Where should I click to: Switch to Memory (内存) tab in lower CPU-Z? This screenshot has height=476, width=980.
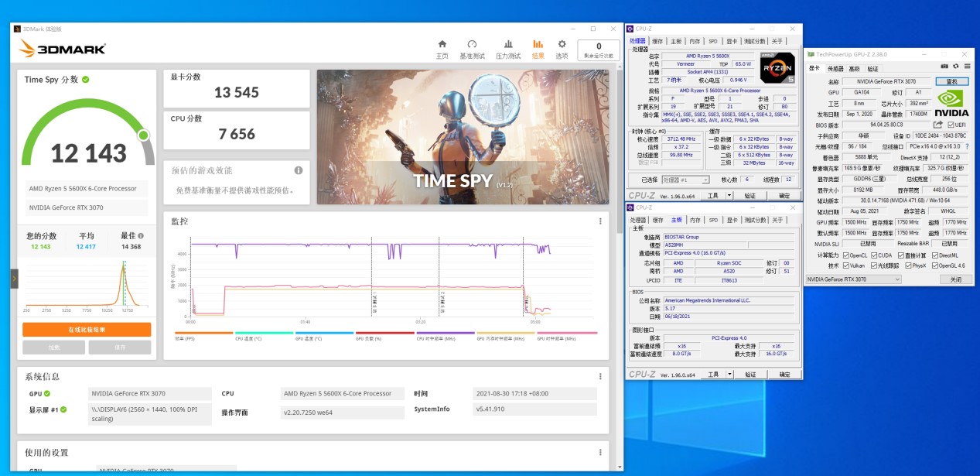pyautogui.click(x=695, y=220)
